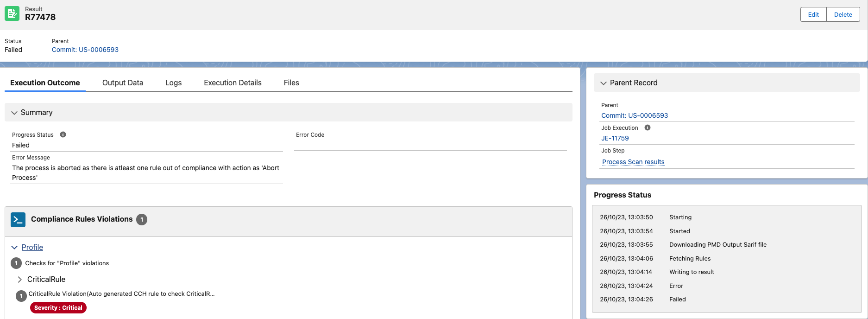Collapse the Summary section
868x319 pixels.
(x=14, y=113)
